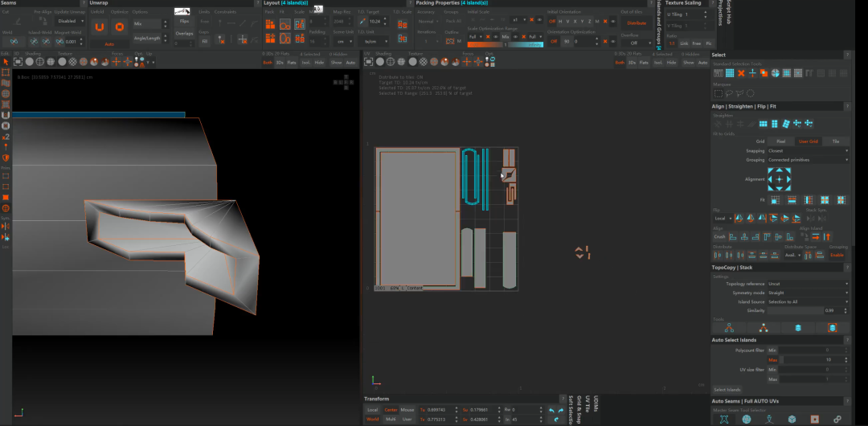
Task: Click the Pack icon in Layout panel
Action: [x=270, y=24]
